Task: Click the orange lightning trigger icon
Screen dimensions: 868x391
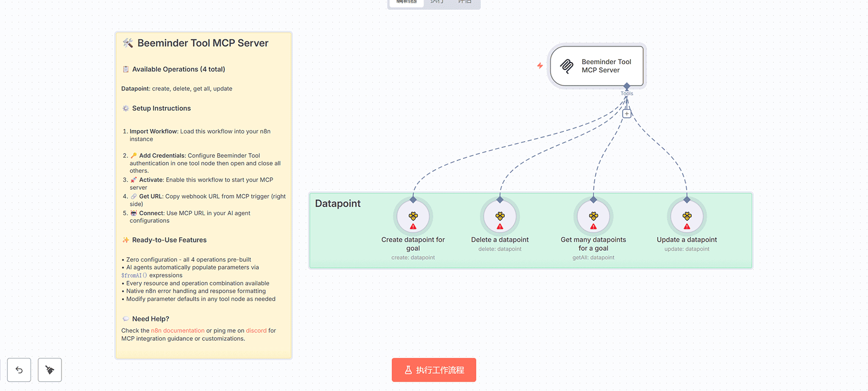Action: click(540, 66)
